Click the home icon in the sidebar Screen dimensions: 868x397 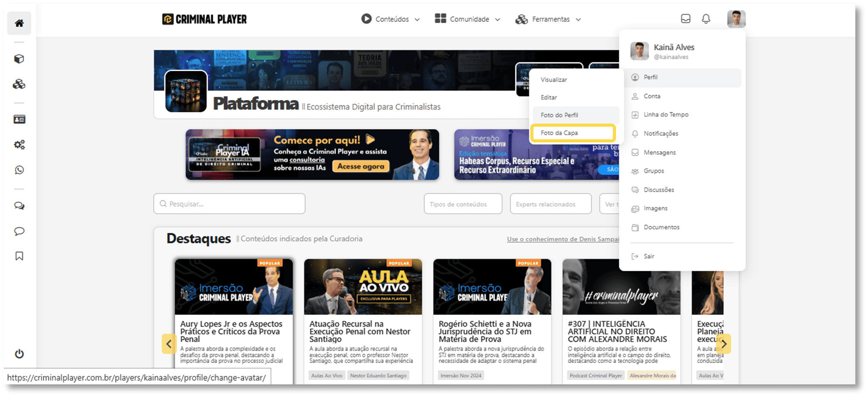pyautogui.click(x=19, y=24)
